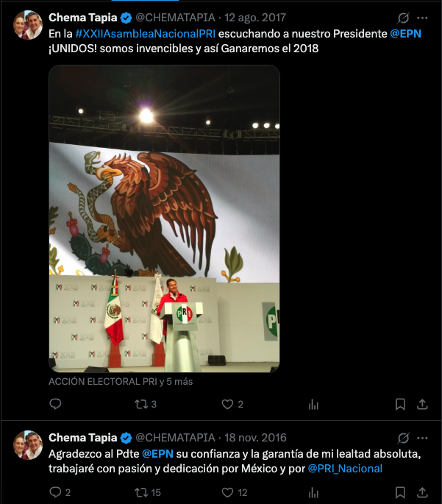Open the #XXIIAsambleaNacionalPRI hashtag
This screenshot has width=442, height=504.
coord(145,34)
